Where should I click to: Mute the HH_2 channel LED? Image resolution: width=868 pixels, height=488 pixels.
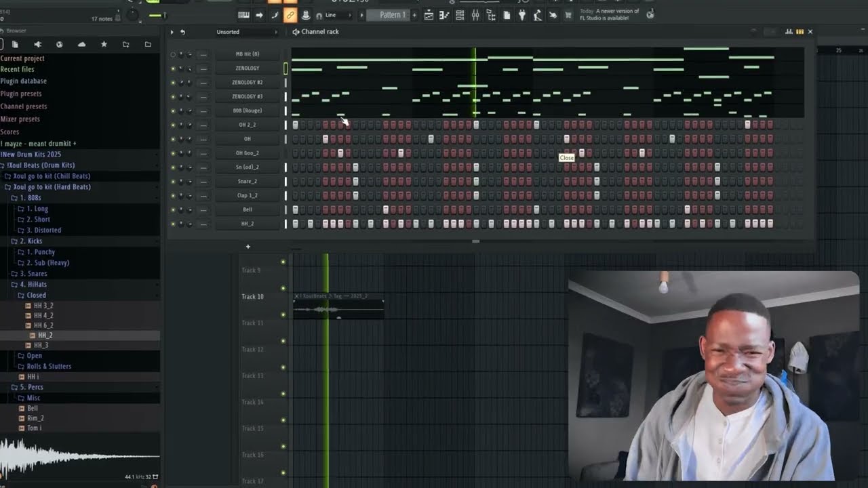click(x=173, y=224)
